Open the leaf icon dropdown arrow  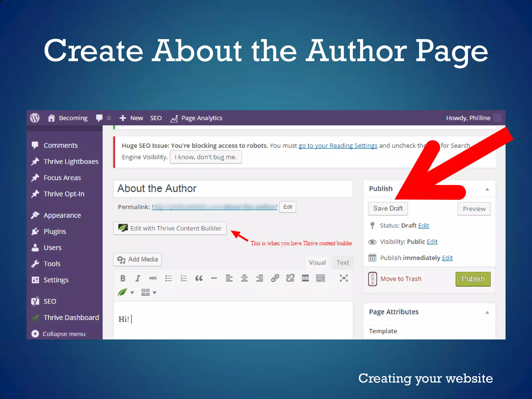[x=132, y=293]
